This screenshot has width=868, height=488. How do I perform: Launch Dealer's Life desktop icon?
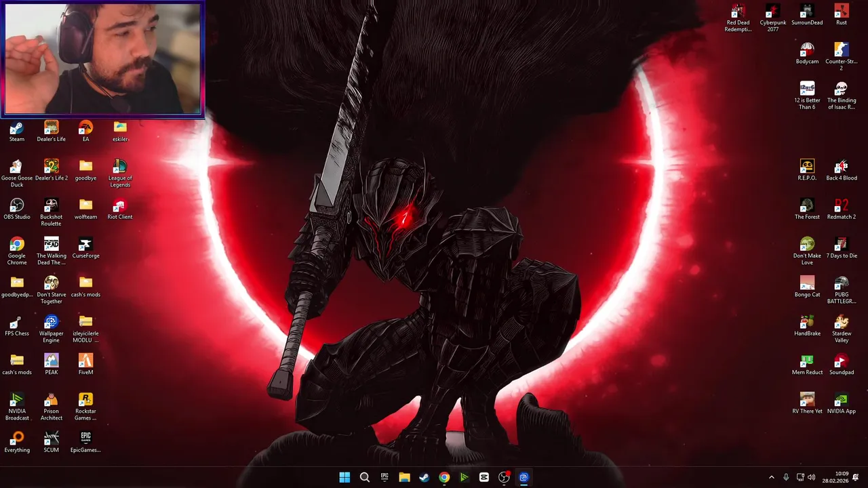[x=52, y=131]
